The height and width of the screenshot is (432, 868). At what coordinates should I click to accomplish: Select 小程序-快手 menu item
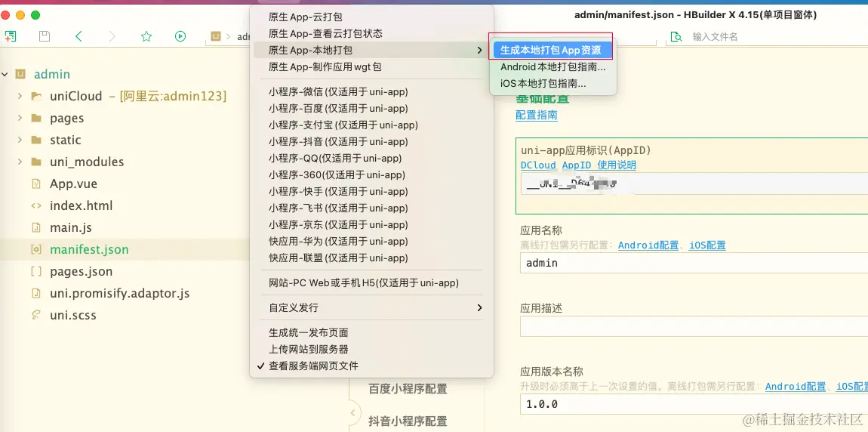coord(371,191)
